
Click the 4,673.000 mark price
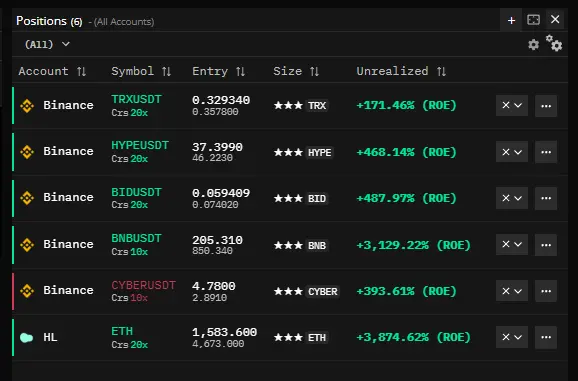218,344
